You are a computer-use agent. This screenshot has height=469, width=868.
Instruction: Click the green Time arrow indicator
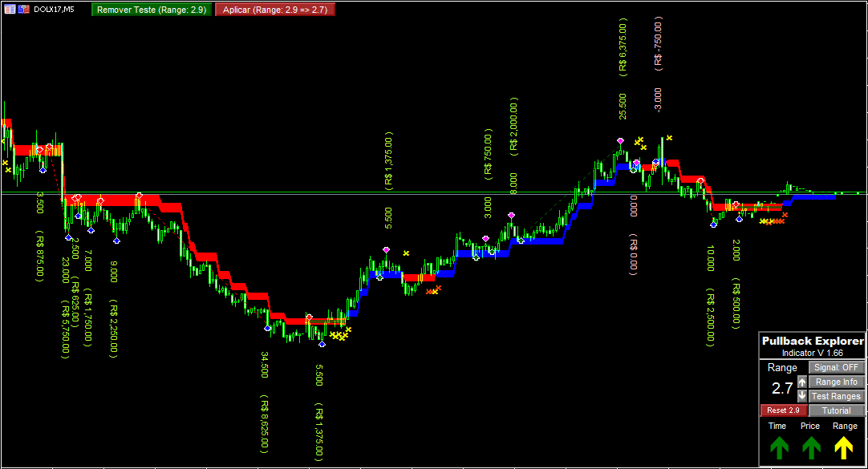tap(778, 449)
